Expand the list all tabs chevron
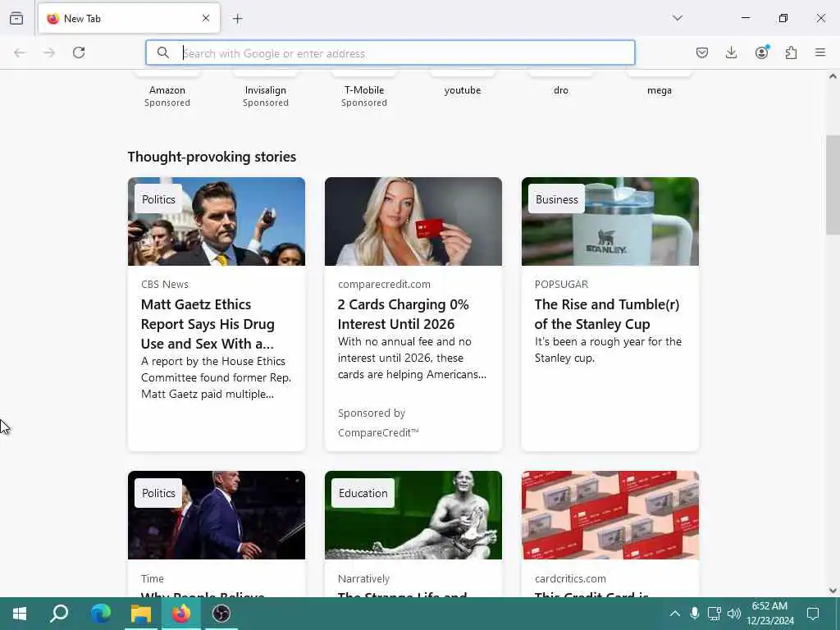The image size is (840, 630). tap(678, 18)
